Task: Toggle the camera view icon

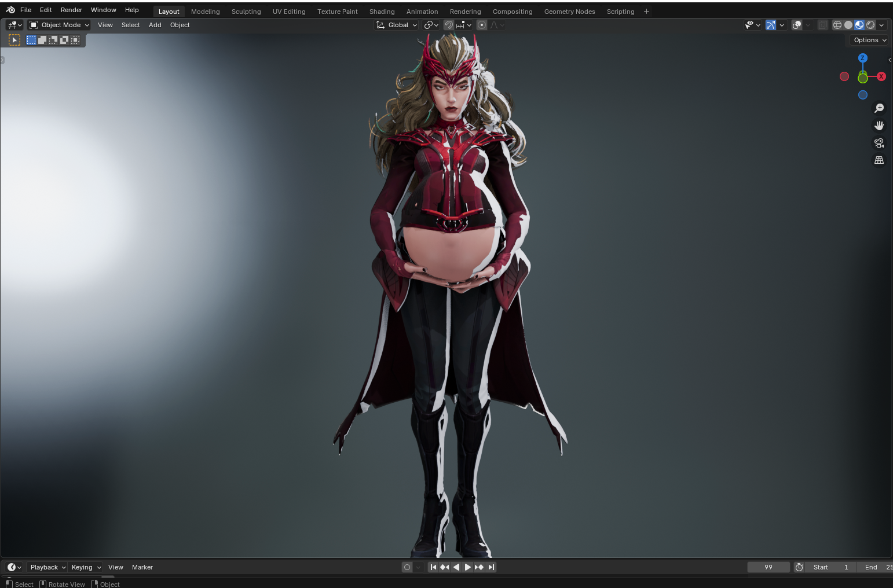Action: point(879,143)
